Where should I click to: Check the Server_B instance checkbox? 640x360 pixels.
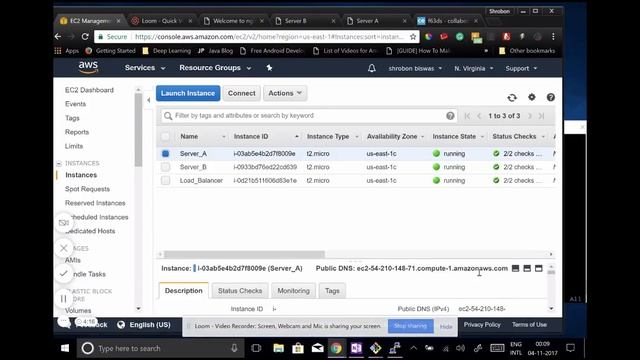tap(165, 167)
